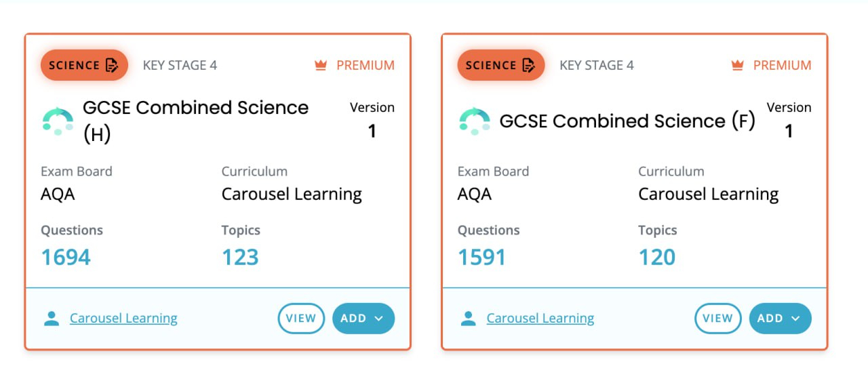Click the Science badge on the Foundation card
The height and width of the screenshot is (383, 868).
pyautogui.click(x=500, y=65)
